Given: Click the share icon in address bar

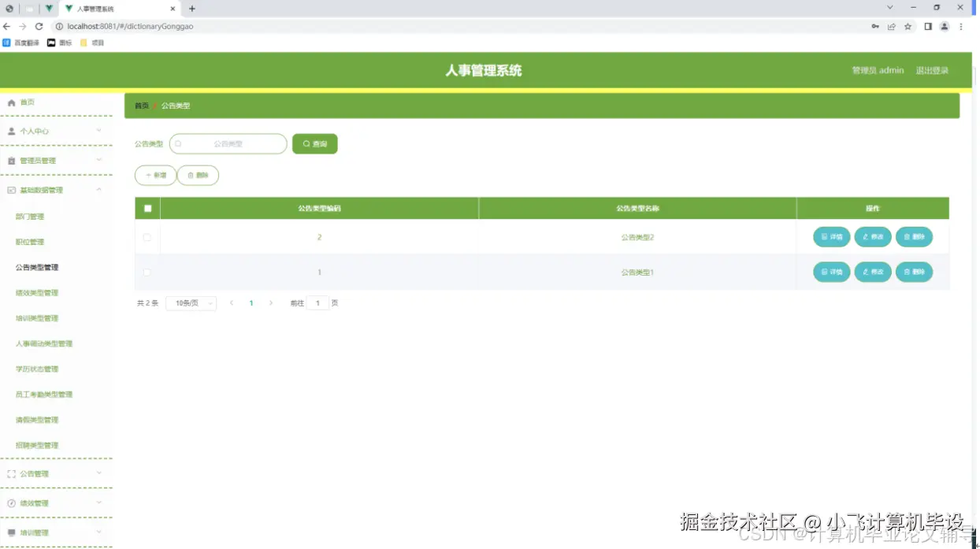Looking at the screenshot, I should [x=892, y=26].
